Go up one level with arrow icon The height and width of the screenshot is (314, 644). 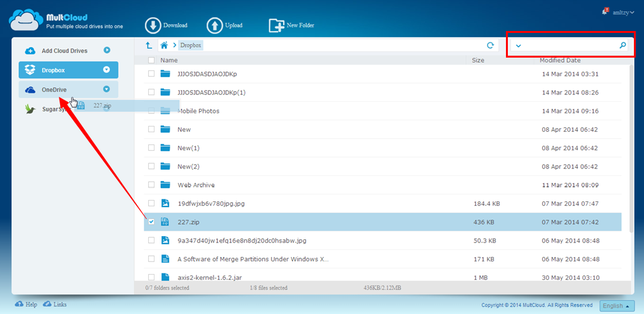[x=149, y=46]
